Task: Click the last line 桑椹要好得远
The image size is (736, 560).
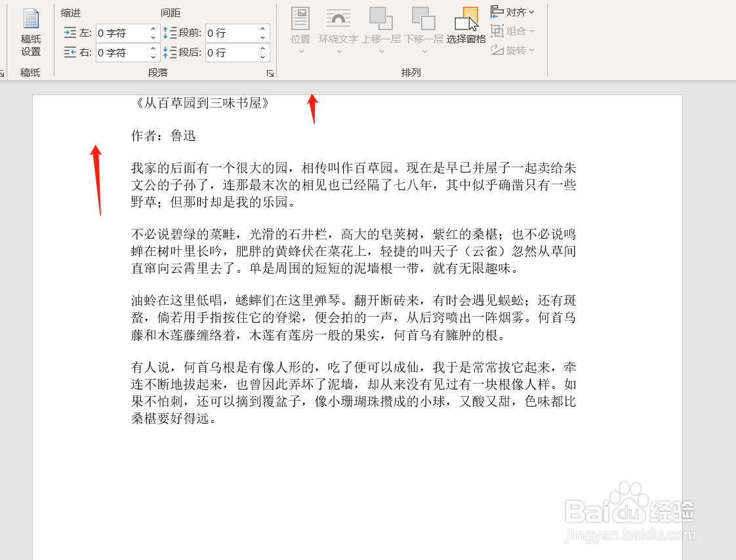Action: coord(174,419)
